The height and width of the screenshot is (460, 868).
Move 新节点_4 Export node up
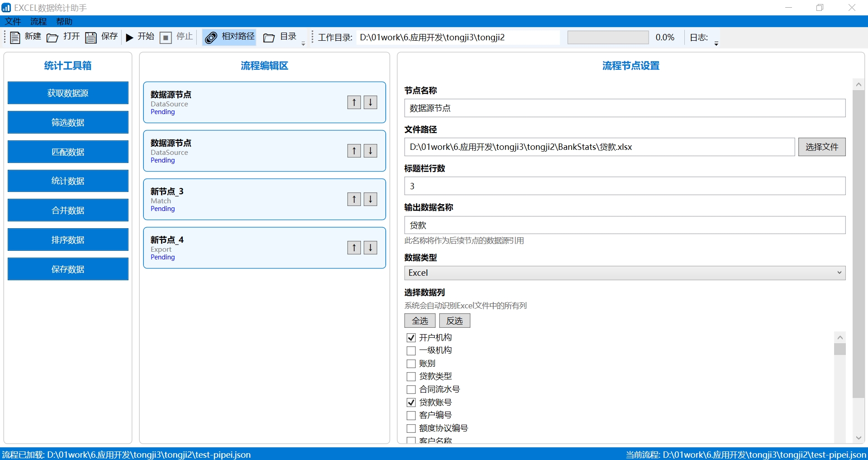click(354, 248)
